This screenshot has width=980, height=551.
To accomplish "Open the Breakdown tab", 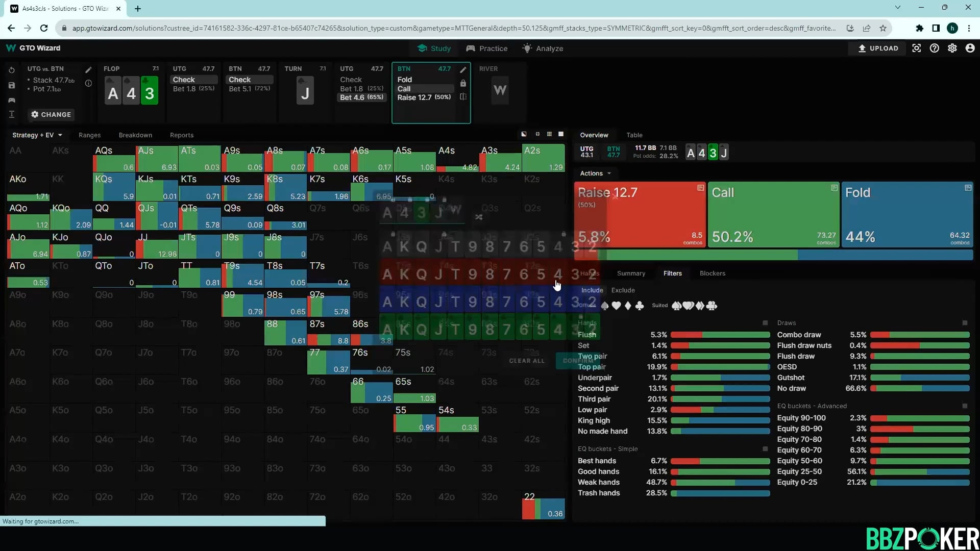I will coord(135,135).
